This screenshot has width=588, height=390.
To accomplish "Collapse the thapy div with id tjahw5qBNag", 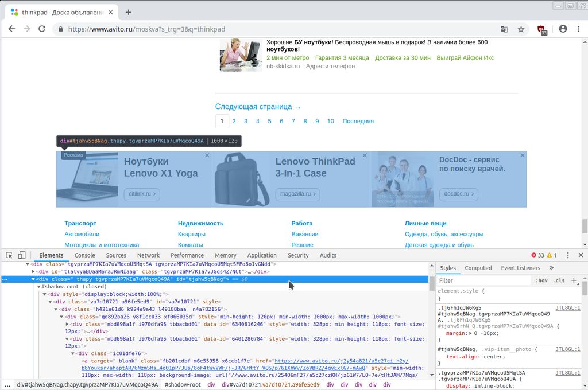I will [33, 279].
